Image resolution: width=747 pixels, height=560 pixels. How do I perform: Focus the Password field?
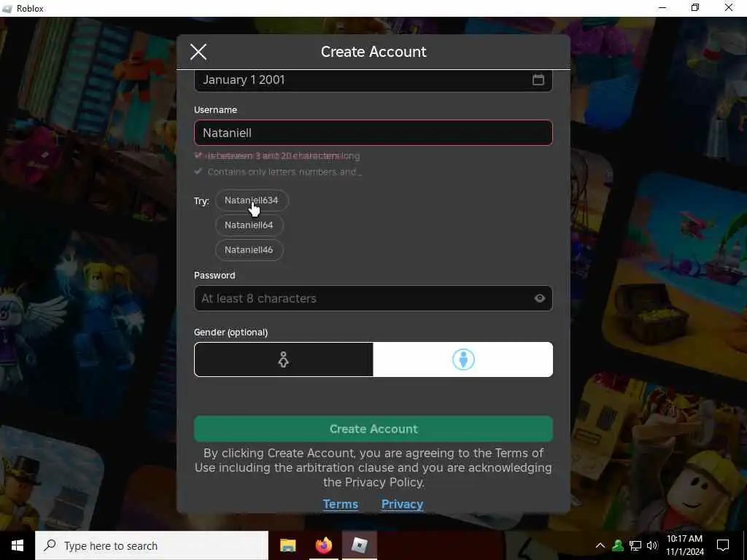(x=373, y=298)
